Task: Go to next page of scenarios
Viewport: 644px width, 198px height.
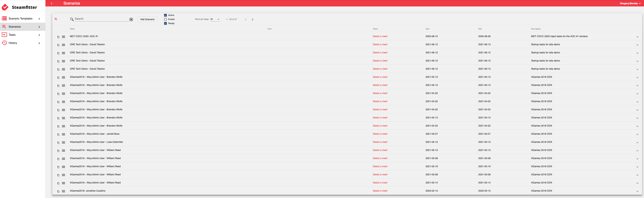Action: [252, 19]
